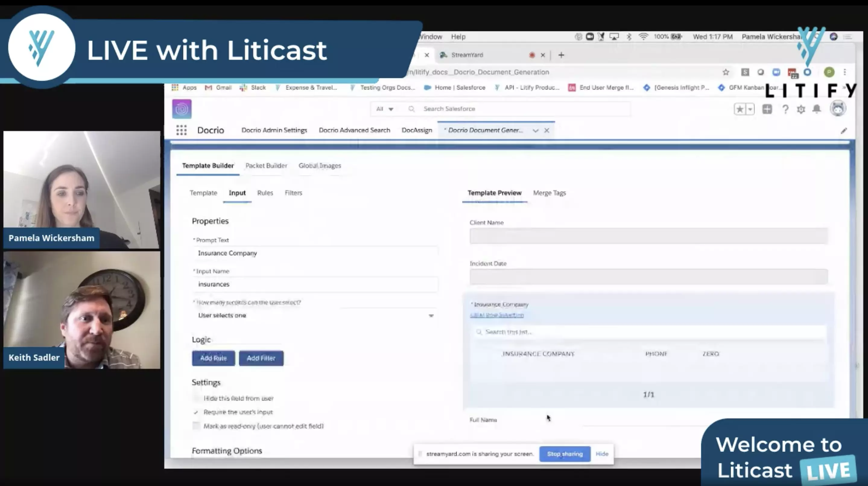This screenshot has width=868, height=486.
Task: Expand the Docrio Document Generation tab chevron
Action: tap(535, 130)
